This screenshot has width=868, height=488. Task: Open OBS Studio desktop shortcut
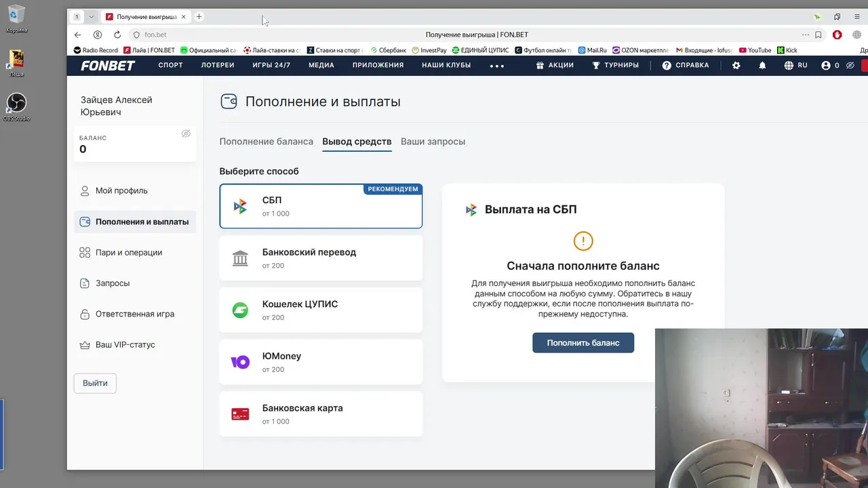(x=16, y=107)
